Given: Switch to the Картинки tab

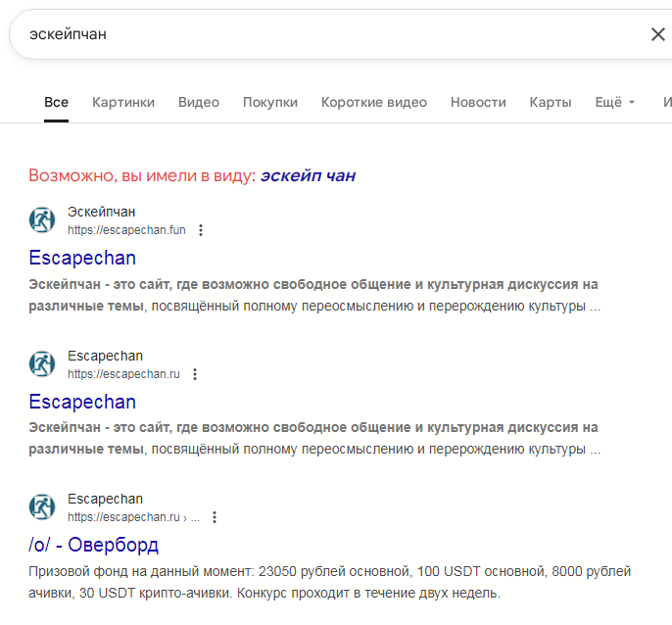Looking at the screenshot, I should 123,102.
